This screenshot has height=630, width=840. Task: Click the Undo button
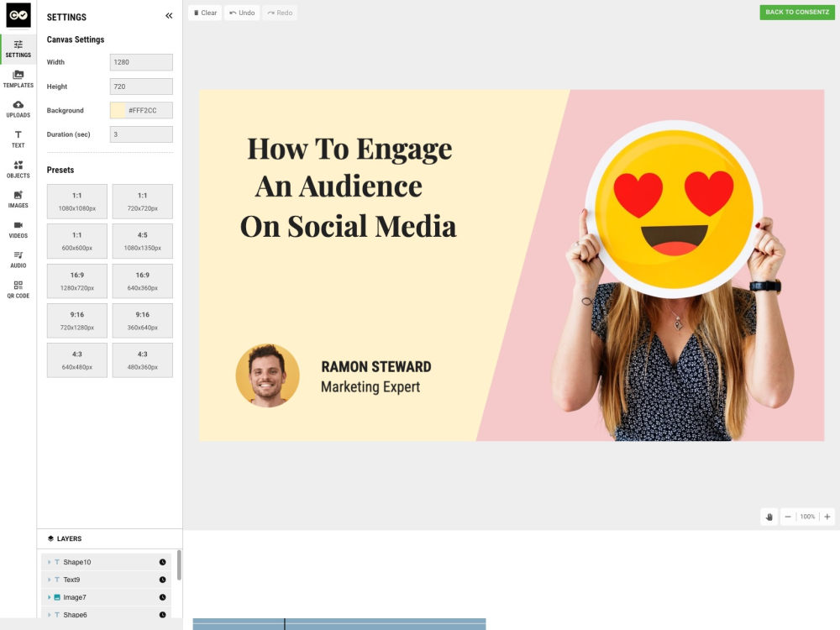pos(242,13)
